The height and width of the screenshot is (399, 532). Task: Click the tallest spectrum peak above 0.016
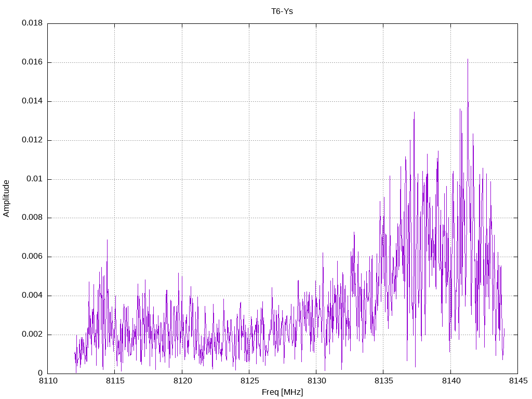[x=468, y=60]
